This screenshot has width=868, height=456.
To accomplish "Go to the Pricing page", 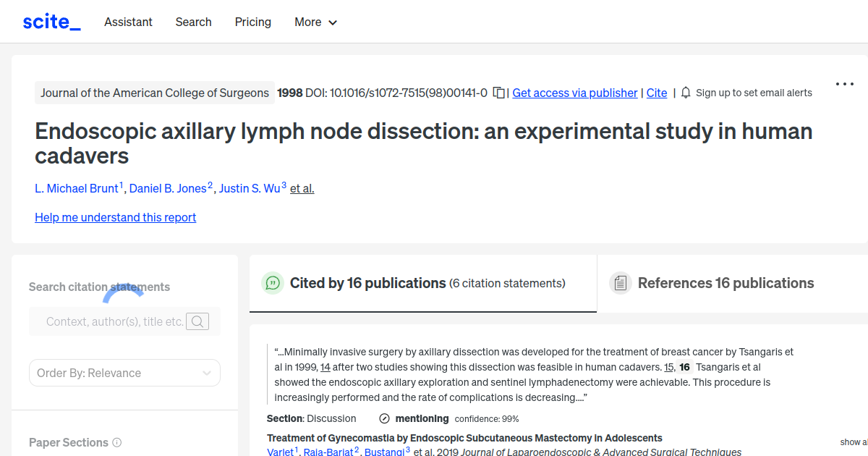I will (x=253, y=22).
